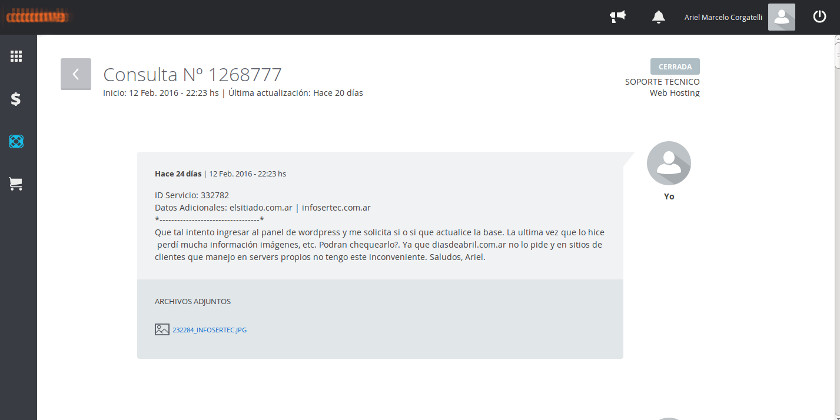Open the shopping cart in sidebar
The height and width of the screenshot is (420, 840).
pyautogui.click(x=16, y=184)
